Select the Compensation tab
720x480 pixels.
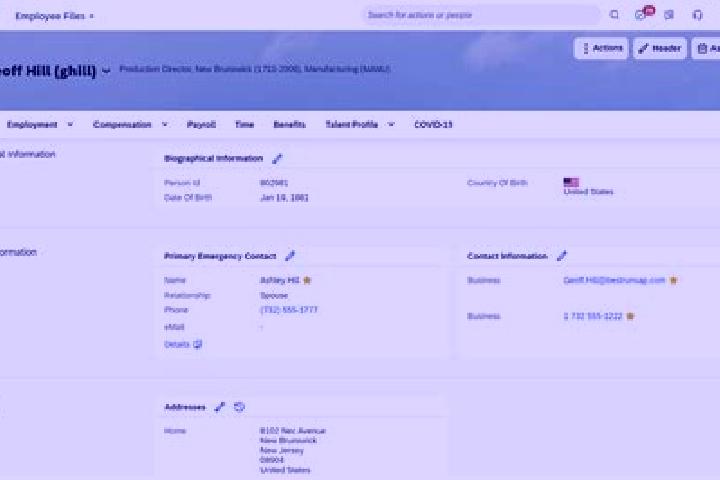coord(122,124)
